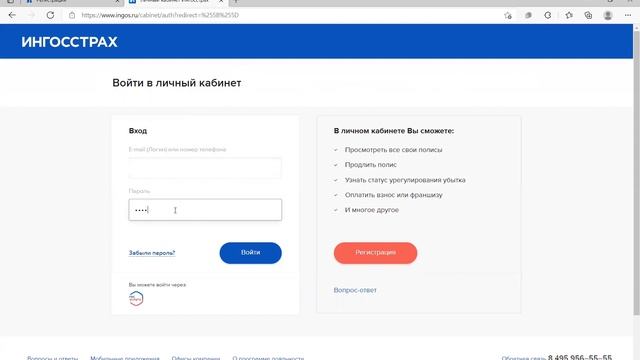640x360 pixels.
Task: Sign in via Gosuslugi icon
Action: click(136, 298)
